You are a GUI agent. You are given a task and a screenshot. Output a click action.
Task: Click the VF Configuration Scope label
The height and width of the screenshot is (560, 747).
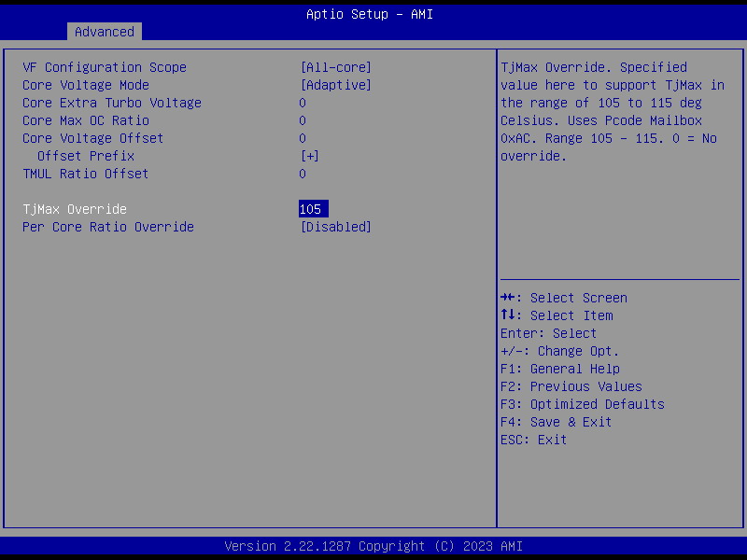coord(105,67)
